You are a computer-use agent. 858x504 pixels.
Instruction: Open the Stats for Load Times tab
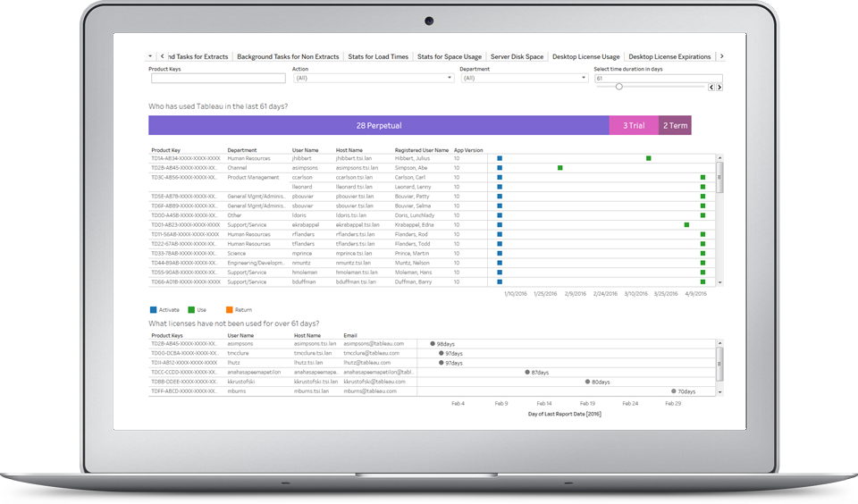pos(378,56)
